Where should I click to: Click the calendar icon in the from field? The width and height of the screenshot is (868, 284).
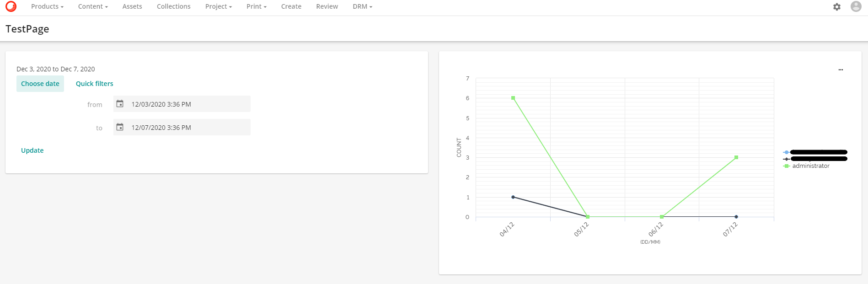pyautogui.click(x=120, y=104)
